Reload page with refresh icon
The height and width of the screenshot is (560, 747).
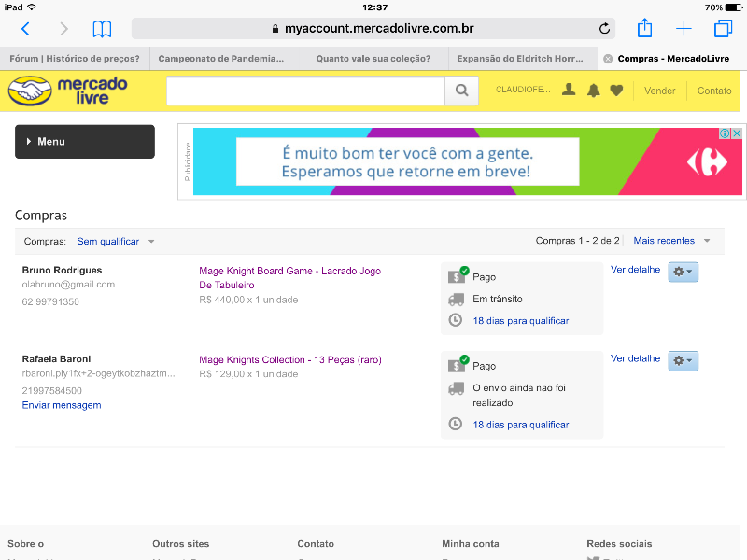click(604, 29)
